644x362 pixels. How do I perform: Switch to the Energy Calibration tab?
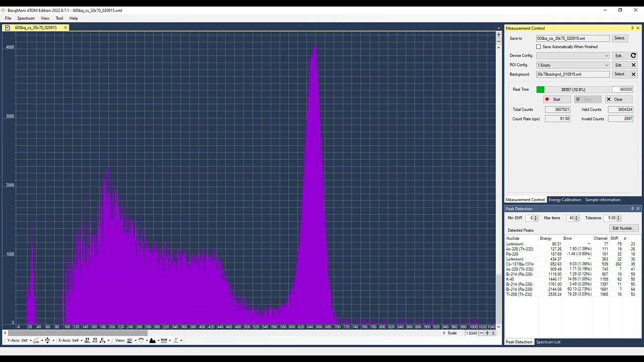click(565, 200)
